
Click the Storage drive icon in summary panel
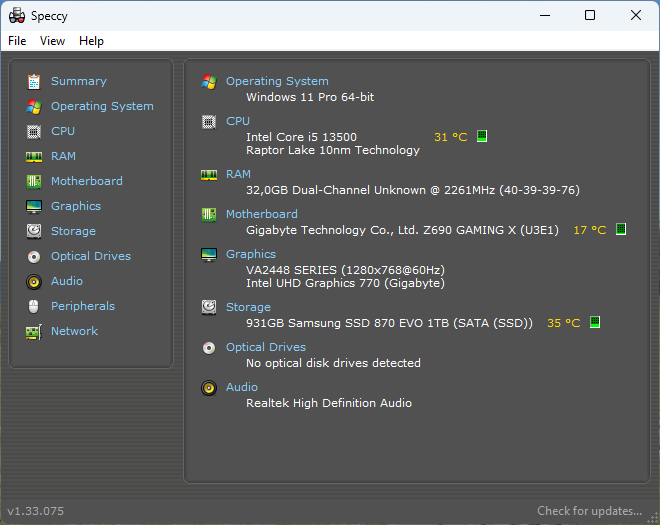click(209, 308)
